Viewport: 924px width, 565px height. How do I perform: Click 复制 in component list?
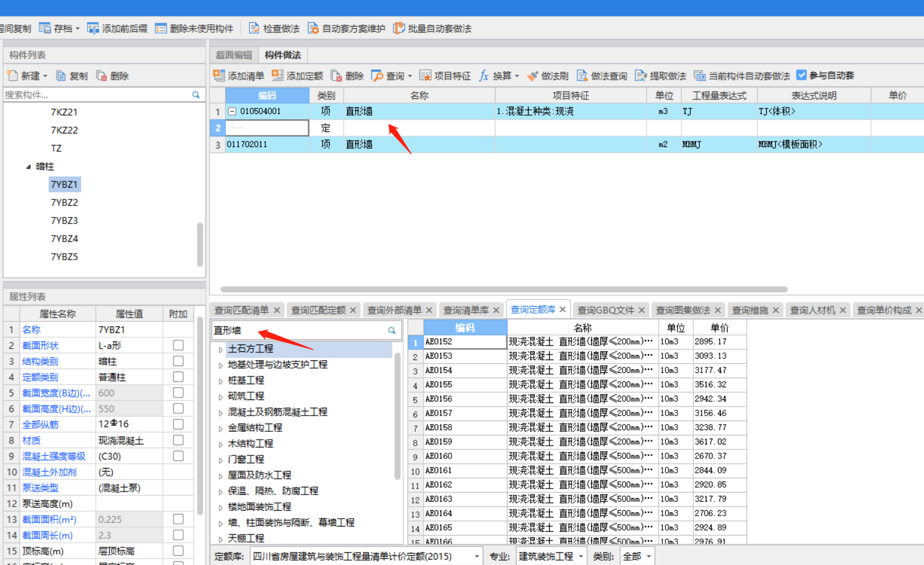pyautogui.click(x=72, y=76)
